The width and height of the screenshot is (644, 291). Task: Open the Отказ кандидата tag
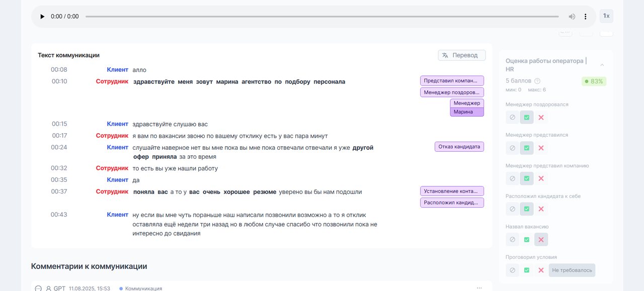click(459, 147)
